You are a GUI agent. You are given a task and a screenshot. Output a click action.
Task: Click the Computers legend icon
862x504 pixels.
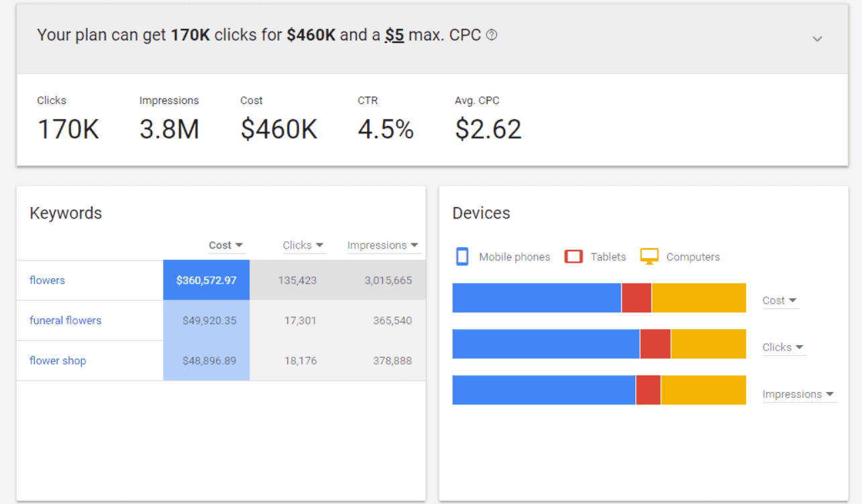click(x=649, y=256)
